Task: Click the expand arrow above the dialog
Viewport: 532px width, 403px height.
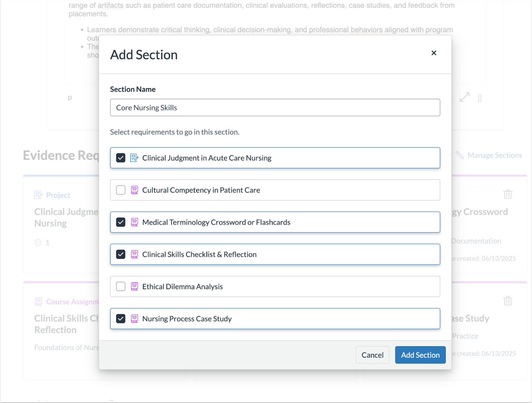Action: (465, 97)
